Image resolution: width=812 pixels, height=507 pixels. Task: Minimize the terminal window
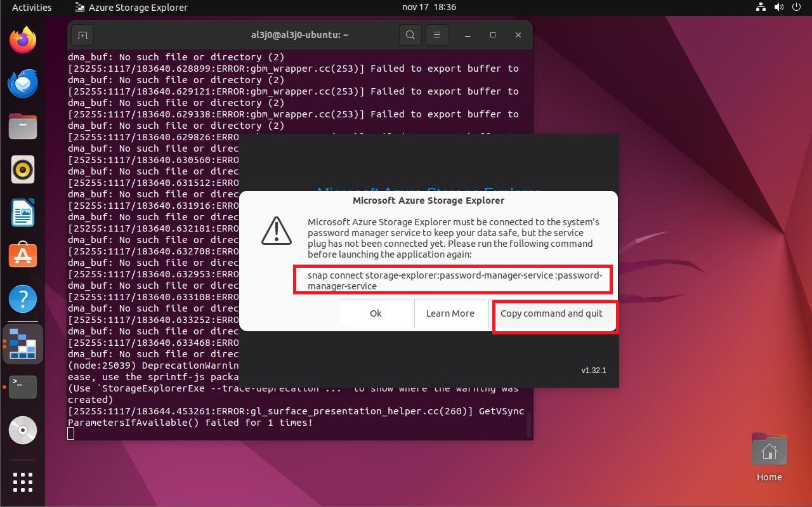point(468,35)
